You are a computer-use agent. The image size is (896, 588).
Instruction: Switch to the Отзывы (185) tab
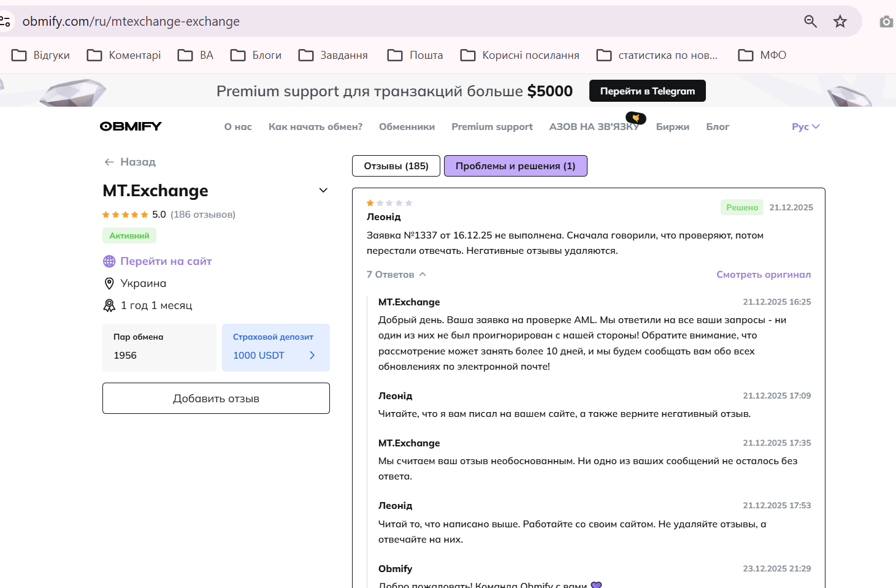coord(396,166)
